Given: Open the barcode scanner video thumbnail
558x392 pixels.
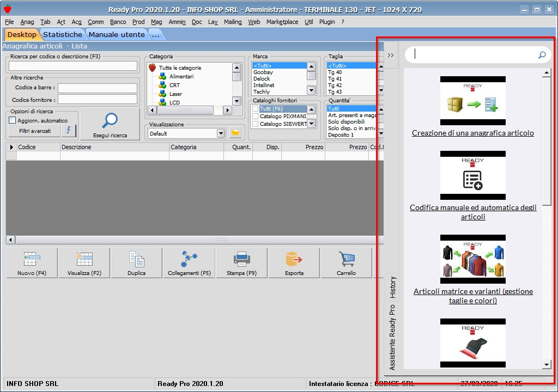Looking at the screenshot, I should tap(472, 343).
